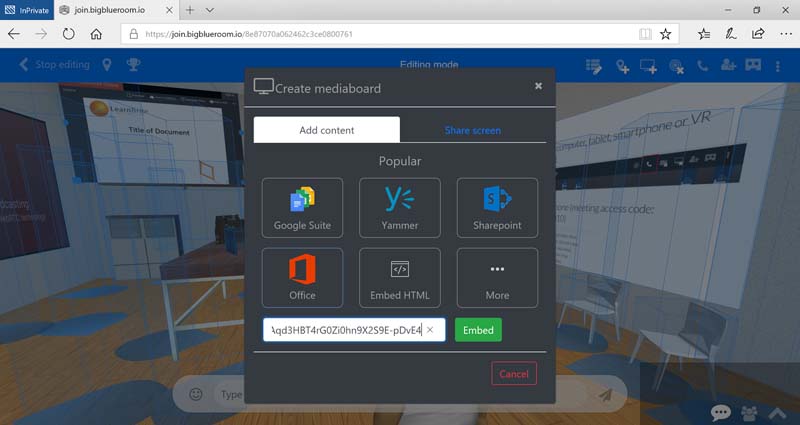Click the Stop editing label
Image resolution: width=800 pixels, height=425 pixels.
pyautogui.click(x=62, y=65)
